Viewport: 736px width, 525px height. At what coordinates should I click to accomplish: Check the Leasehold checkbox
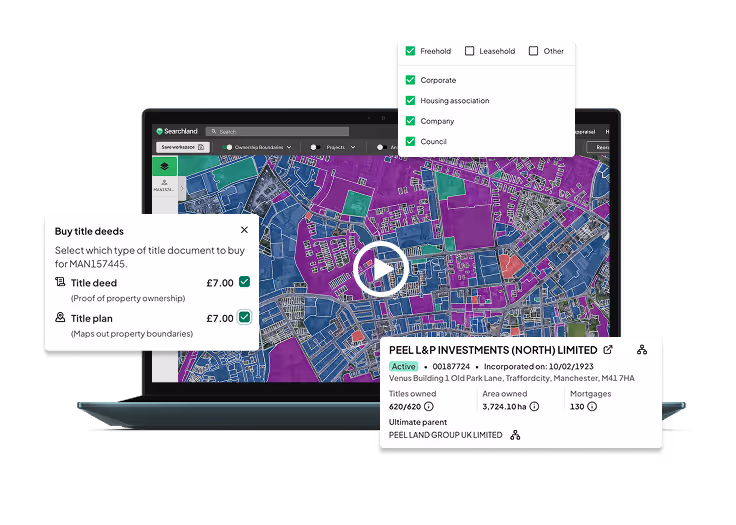point(469,51)
